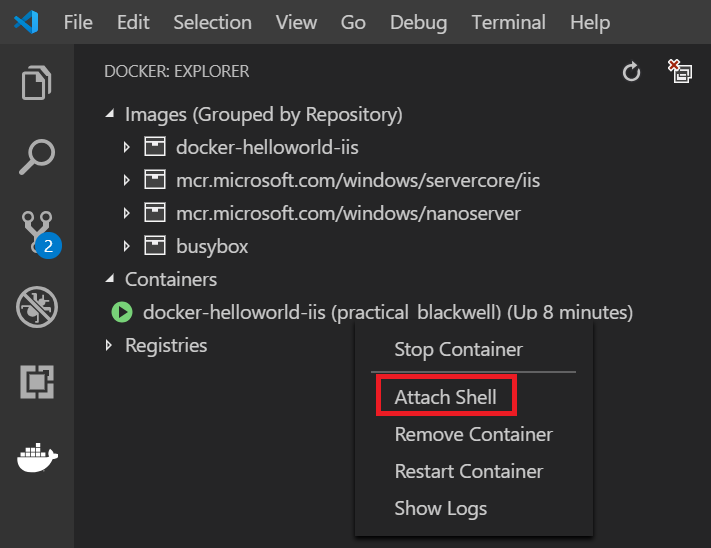Click the nanoserver image icon
The width and height of the screenshot is (711, 548).
[x=155, y=213]
